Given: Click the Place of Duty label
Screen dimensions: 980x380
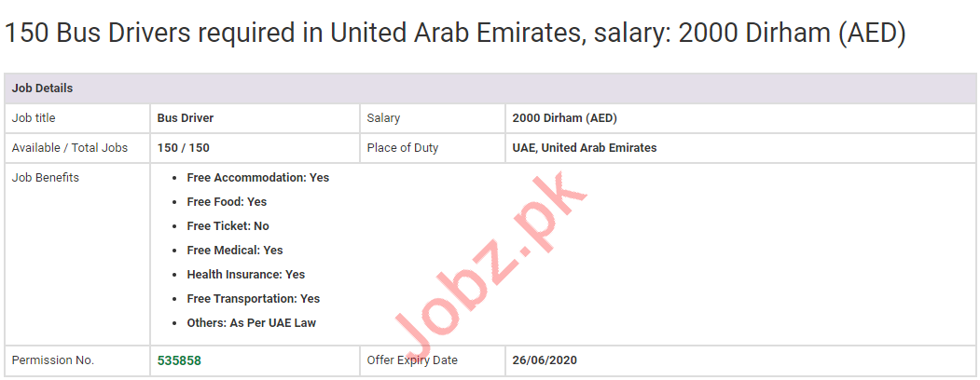Looking at the screenshot, I should [403, 148].
